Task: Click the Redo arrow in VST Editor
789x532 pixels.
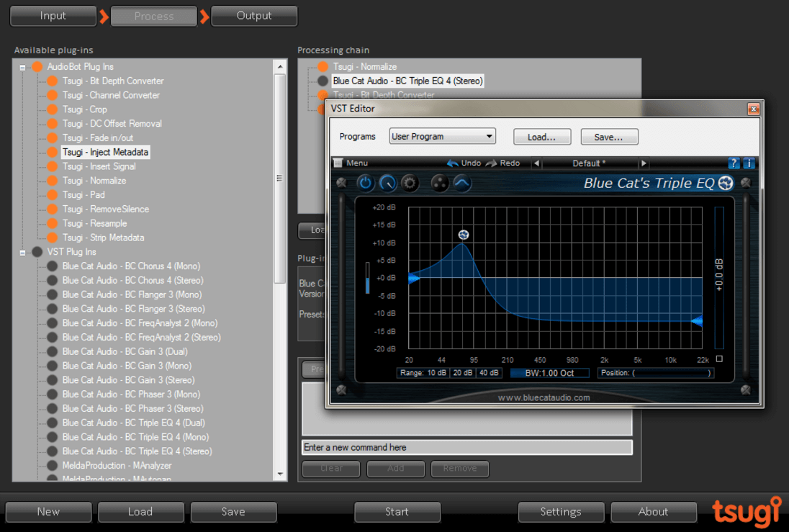Action: click(x=491, y=163)
